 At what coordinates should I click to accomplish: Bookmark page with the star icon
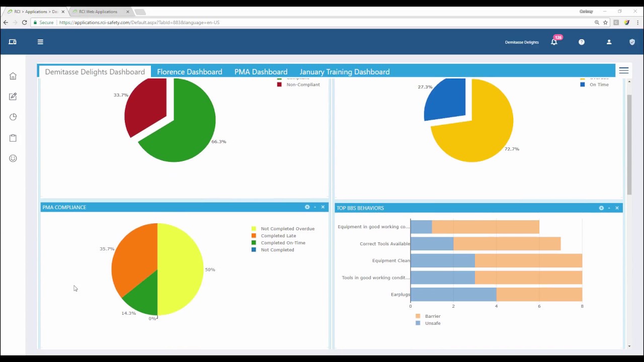tap(605, 23)
